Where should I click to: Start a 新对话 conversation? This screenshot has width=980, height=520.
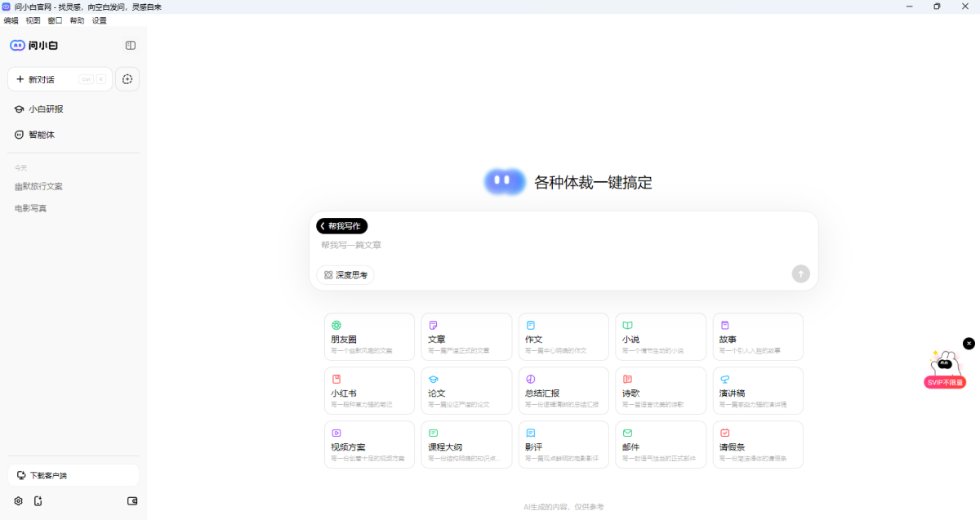[x=41, y=78]
